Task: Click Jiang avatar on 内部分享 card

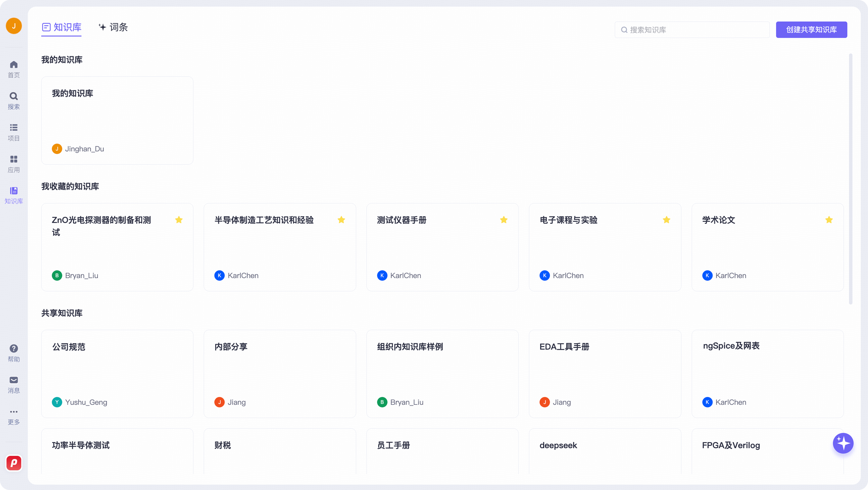Action: click(219, 402)
